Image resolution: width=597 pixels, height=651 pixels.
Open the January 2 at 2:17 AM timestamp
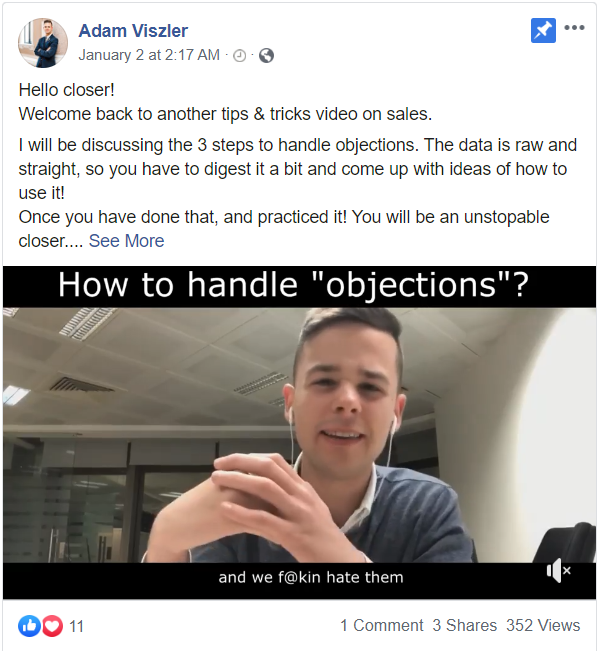point(149,55)
